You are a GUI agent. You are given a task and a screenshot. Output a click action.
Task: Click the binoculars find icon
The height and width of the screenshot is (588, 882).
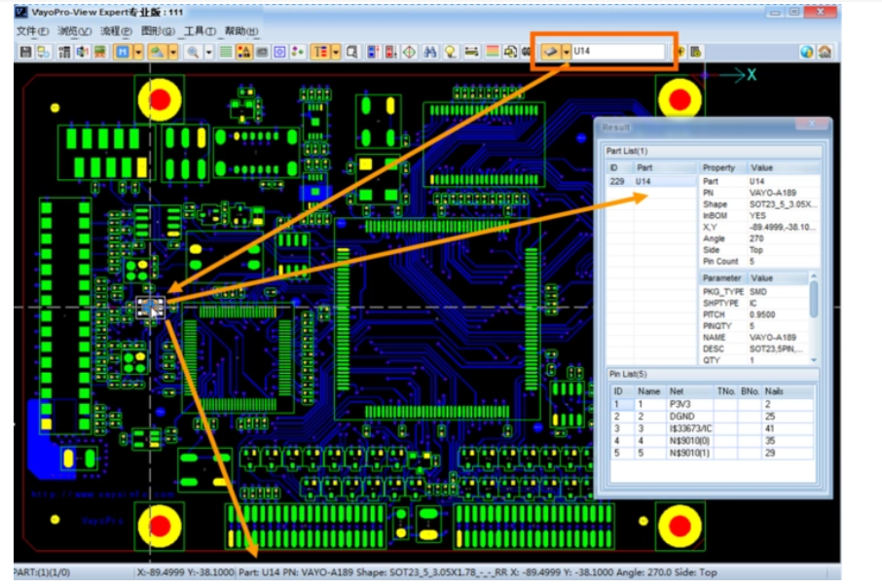point(430,52)
